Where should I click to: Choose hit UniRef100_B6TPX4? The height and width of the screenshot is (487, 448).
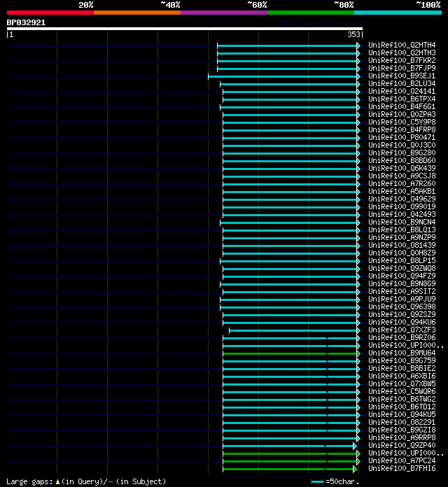(x=402, y=99)
